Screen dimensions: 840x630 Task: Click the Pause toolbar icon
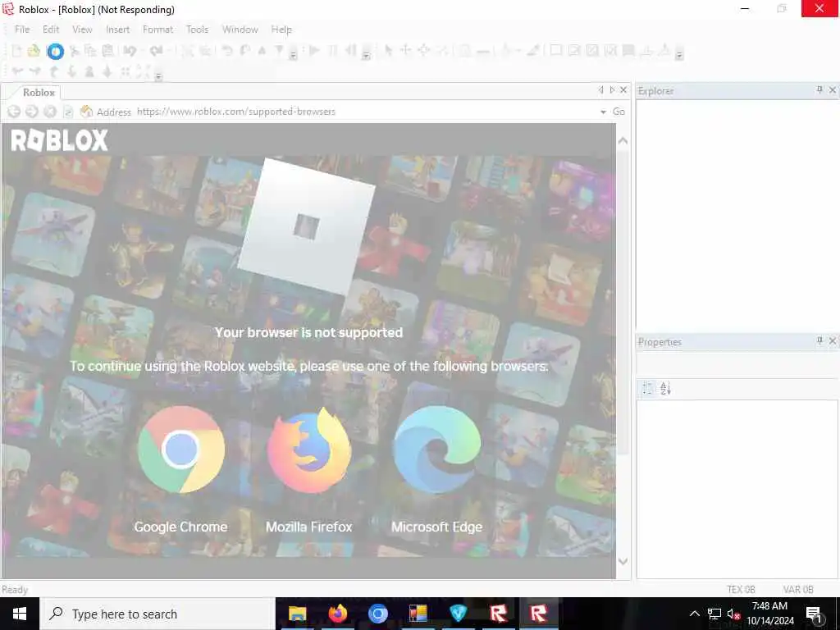(x=333, y=51)
